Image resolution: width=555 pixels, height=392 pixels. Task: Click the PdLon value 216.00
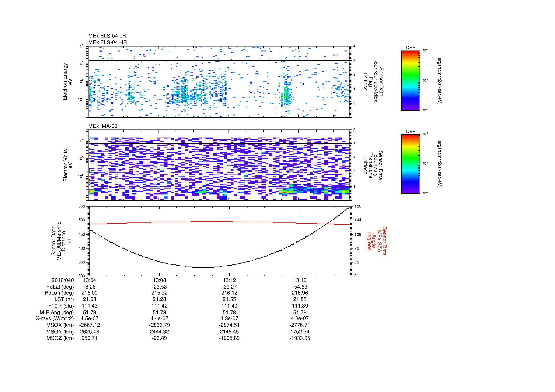89,293
